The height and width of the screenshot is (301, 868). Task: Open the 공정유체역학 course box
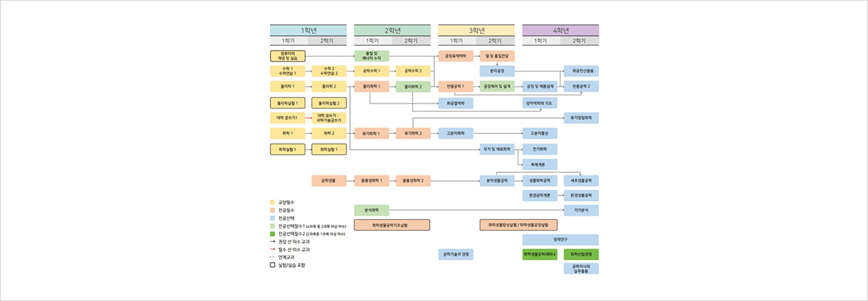coord(456,56)
